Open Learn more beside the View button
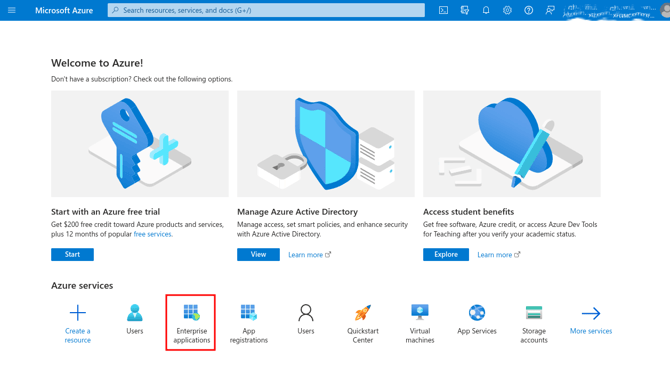The width and height of the screenshot is (670, 367). pos(309,255)
